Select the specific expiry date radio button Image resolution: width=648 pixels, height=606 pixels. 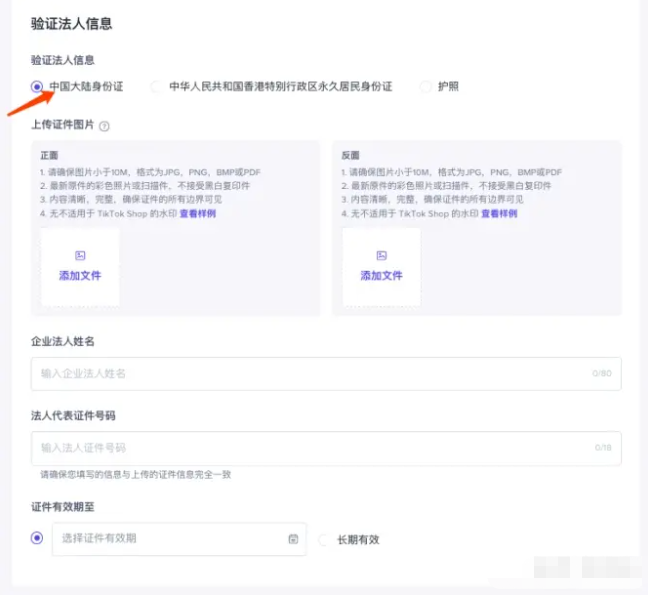pyautogui.click(x=37, y=538)
